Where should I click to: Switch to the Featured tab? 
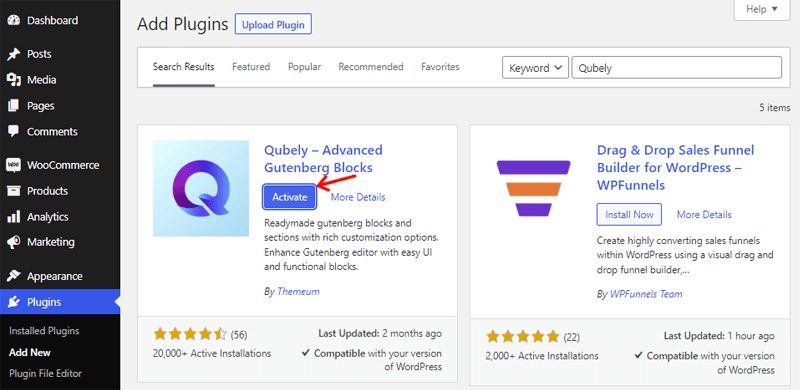(x=251, y=67)
